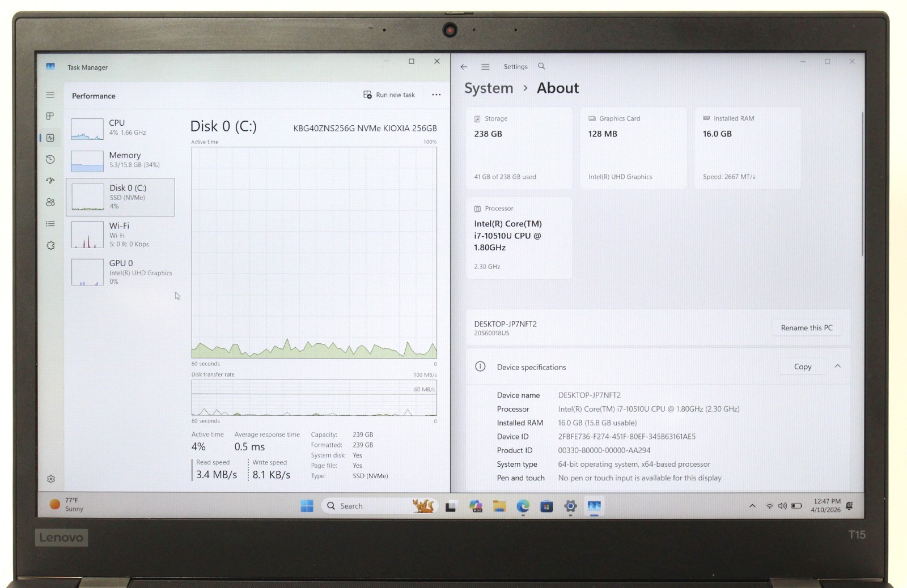The height and width of the screenshot is (588, 907).
Task: Click taskbar Search box
Action: click(x=379, y=506)
